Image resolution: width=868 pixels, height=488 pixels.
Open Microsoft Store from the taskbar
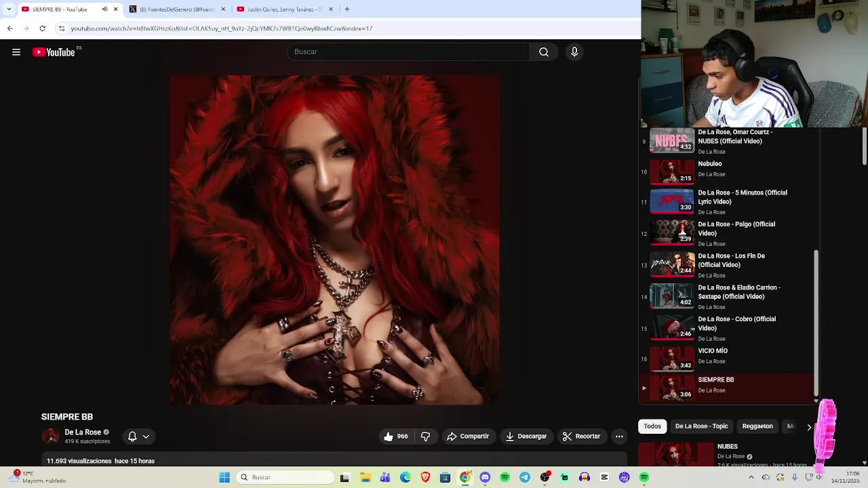coord(445,477)
